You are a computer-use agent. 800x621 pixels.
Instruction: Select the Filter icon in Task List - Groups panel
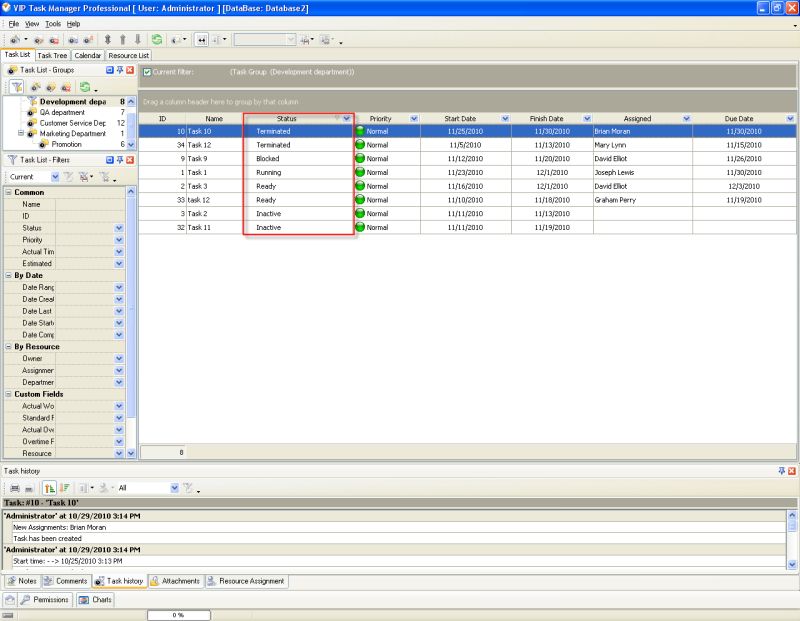point(17,86)
